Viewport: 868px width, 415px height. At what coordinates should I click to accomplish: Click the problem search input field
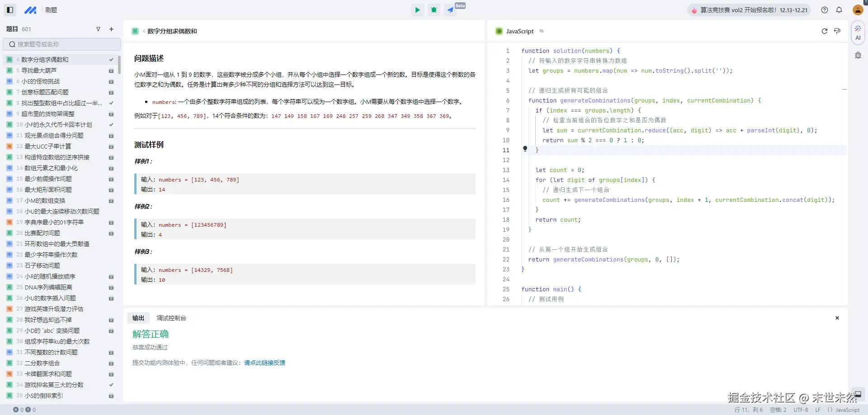click(62, 44)
